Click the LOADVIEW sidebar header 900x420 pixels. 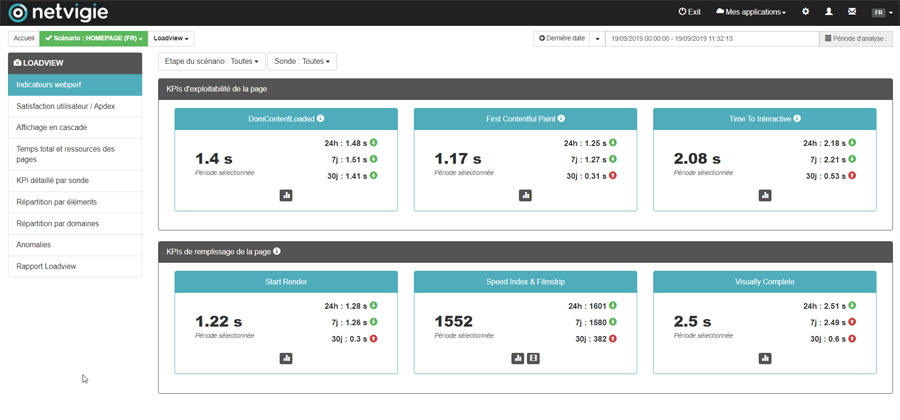pos(75,63)
